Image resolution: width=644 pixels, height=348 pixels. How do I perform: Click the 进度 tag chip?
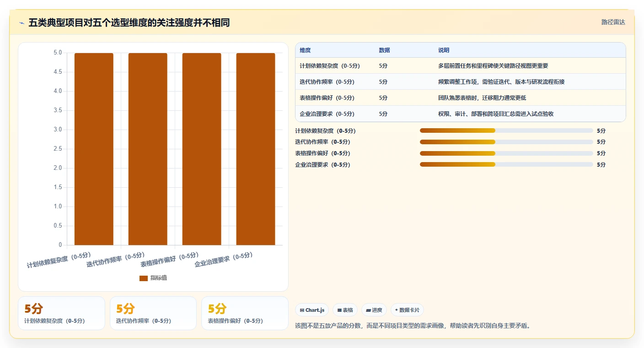[x=374, y=310]
